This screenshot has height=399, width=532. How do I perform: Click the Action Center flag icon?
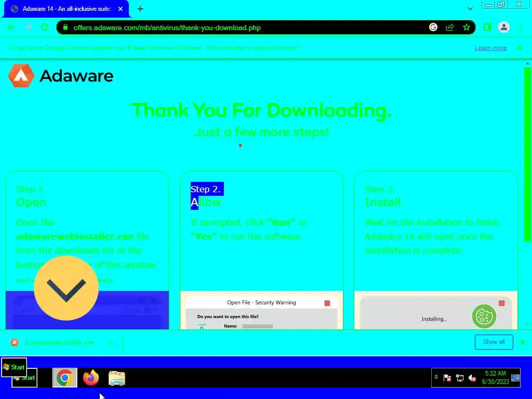point(447,378)
